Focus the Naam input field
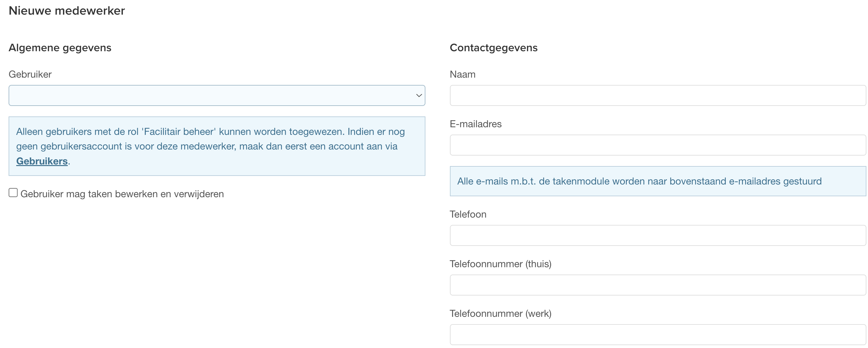This screenshot has height=348, width=868. pos(658,95)
